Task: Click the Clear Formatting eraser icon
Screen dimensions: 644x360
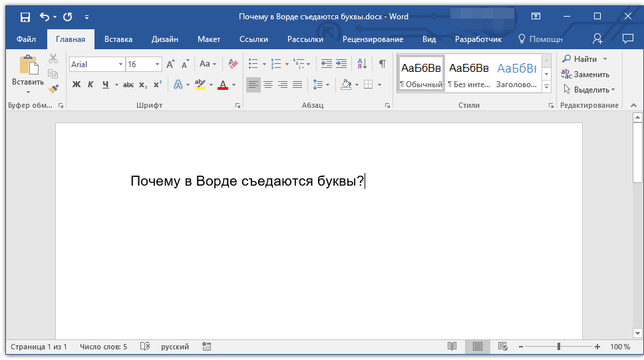Action: click(x=232, y=65)
